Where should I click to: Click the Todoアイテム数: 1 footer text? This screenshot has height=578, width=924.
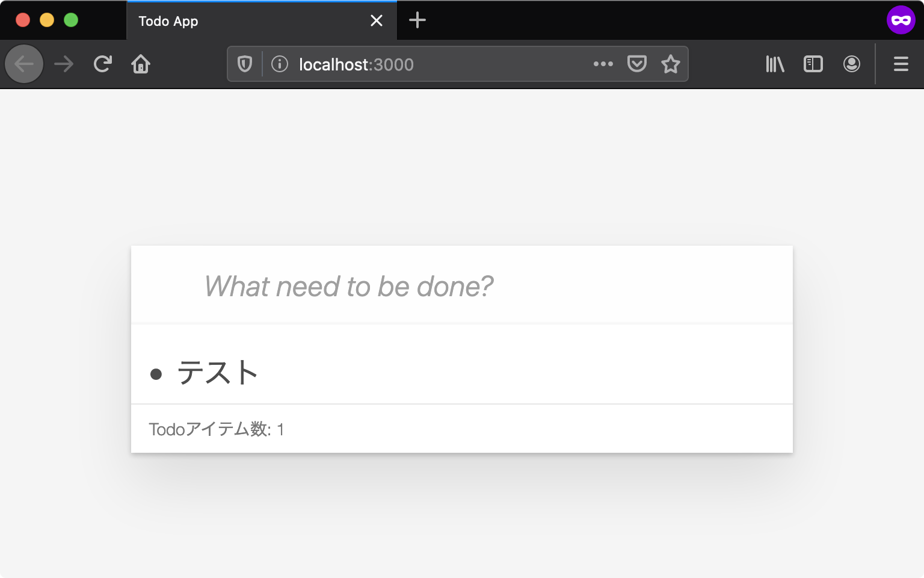(217, 429)
